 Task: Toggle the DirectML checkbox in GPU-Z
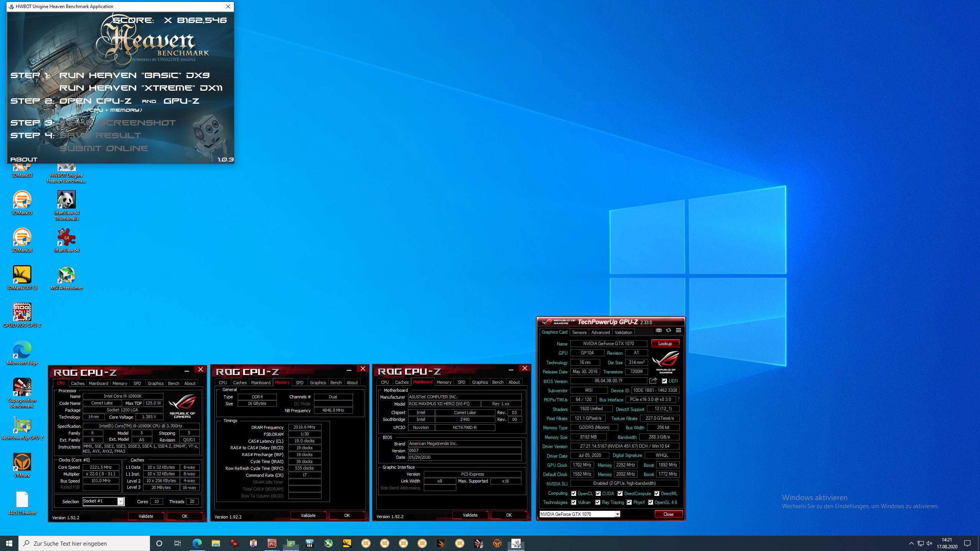tap(657, 494)
